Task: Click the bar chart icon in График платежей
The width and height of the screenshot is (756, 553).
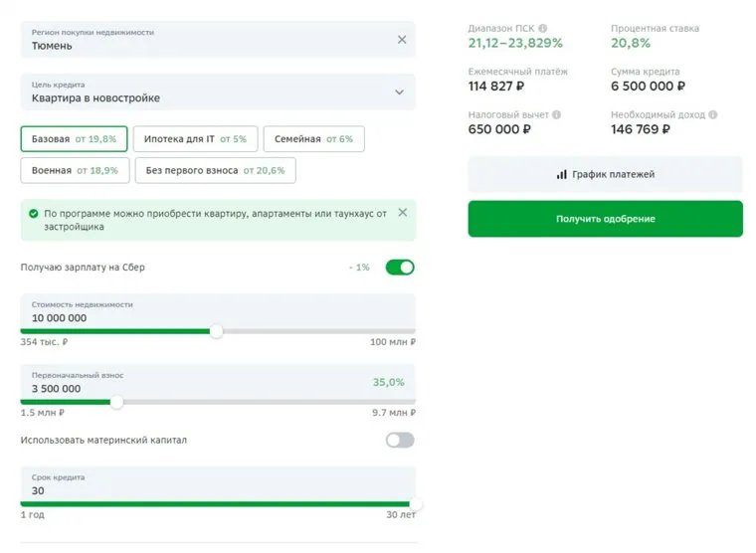Action: [562, 175]
